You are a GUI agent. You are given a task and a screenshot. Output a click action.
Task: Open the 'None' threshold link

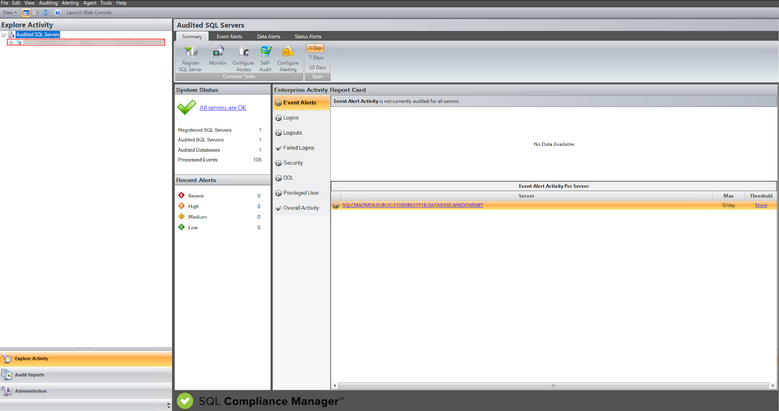761,205
